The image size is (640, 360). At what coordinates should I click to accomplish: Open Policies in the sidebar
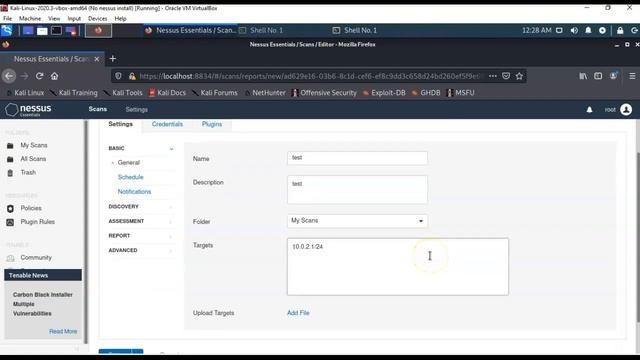coord(31,208)
